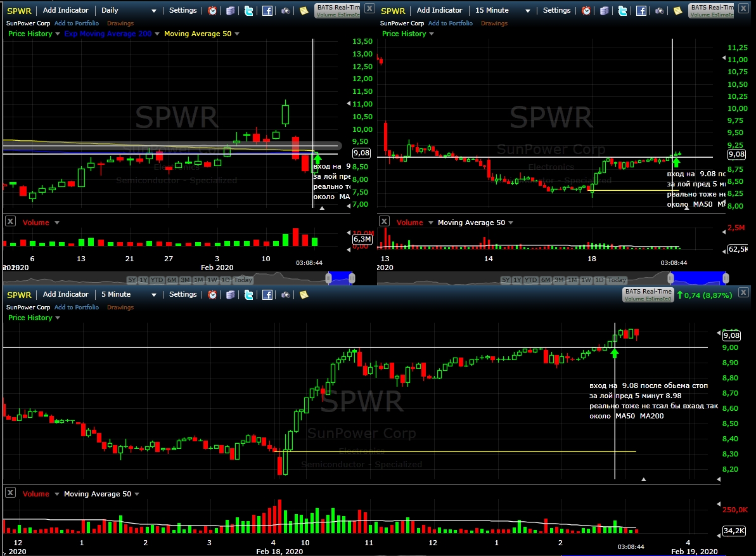Open Settings in 5 Minute chart

[183, 294]
